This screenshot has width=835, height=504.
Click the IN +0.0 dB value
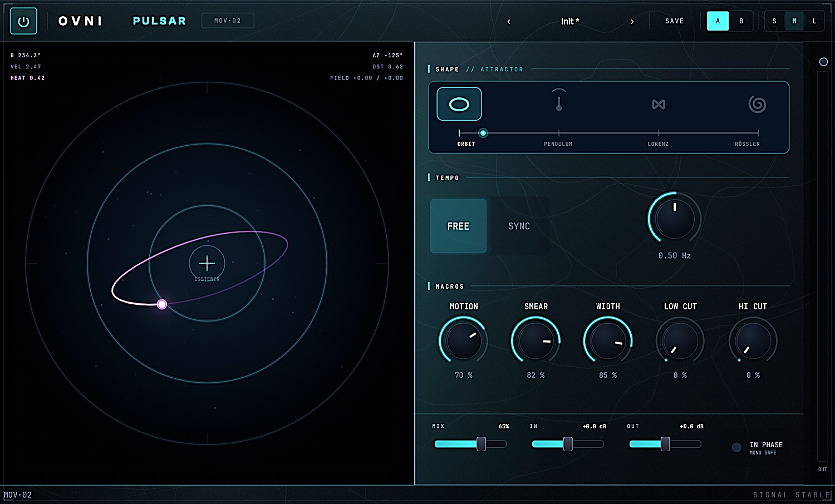pyautogui.click(x=595, y=426)
